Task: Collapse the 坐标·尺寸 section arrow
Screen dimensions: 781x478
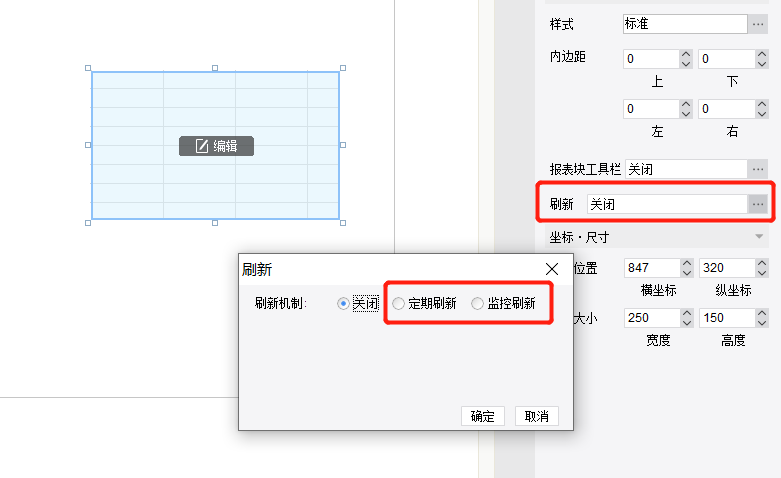Action: [x=759, y=237]
